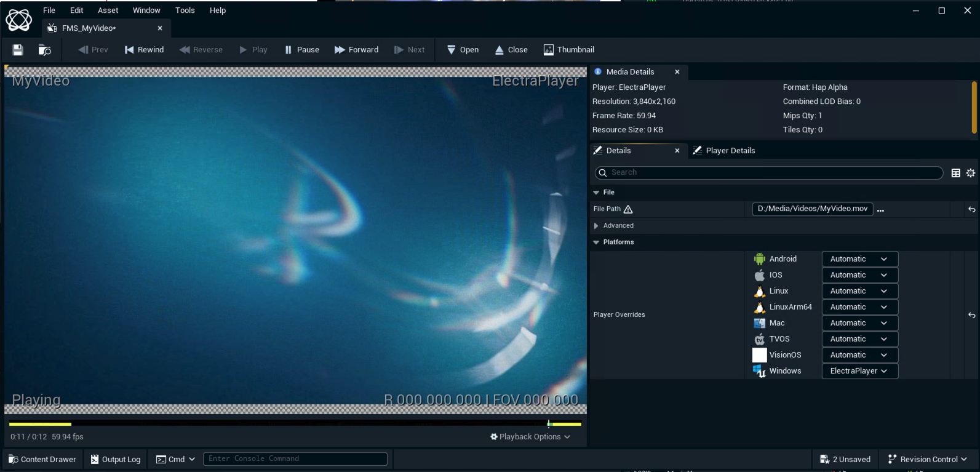Click the TVOS platform icon

760,339
